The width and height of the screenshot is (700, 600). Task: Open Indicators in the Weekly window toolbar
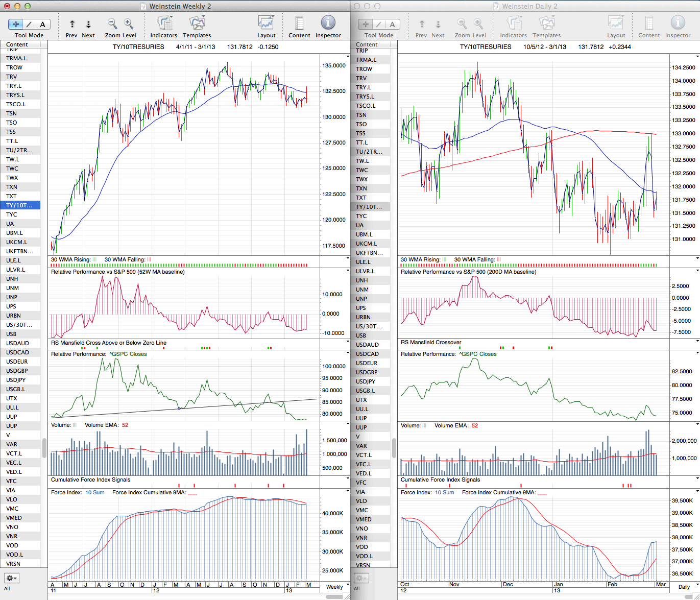pyautogui.click(x=164, y=23)
